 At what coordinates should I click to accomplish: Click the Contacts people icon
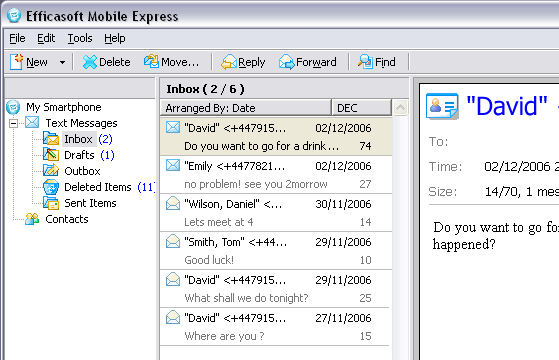click(x=32, y=219)
